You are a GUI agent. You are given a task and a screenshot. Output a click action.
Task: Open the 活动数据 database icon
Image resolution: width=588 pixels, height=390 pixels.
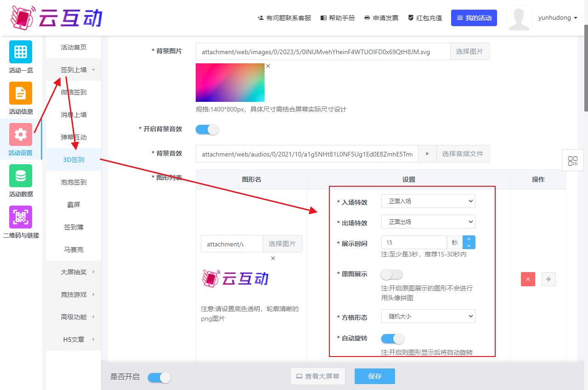(x=21, y=176)
